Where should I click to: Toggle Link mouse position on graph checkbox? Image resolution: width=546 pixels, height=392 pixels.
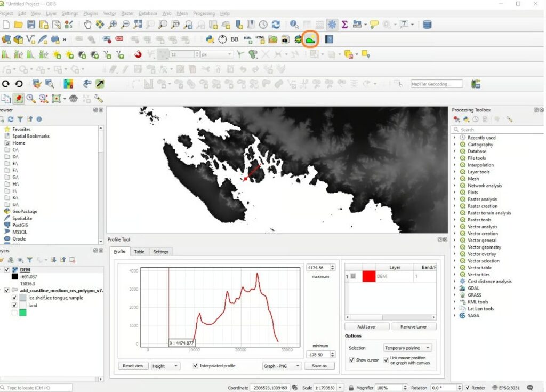pyautogui.click(x=386, y=360)
